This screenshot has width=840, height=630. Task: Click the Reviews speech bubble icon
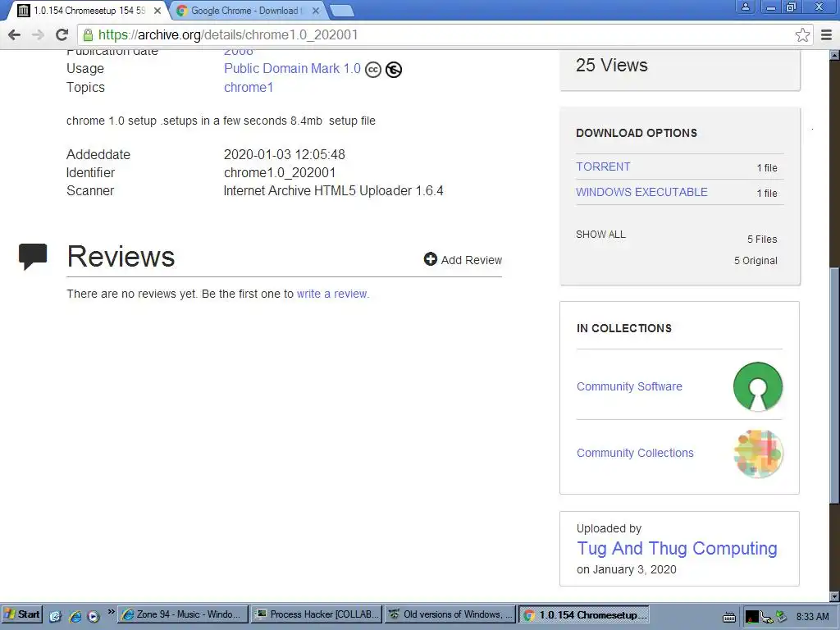pyautogui.click(x=33, y=256)
